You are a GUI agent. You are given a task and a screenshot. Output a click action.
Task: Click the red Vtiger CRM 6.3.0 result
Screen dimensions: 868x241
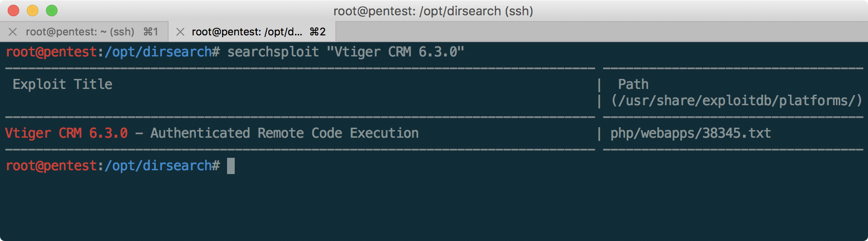pyautogui.click(x=66, y=133)
